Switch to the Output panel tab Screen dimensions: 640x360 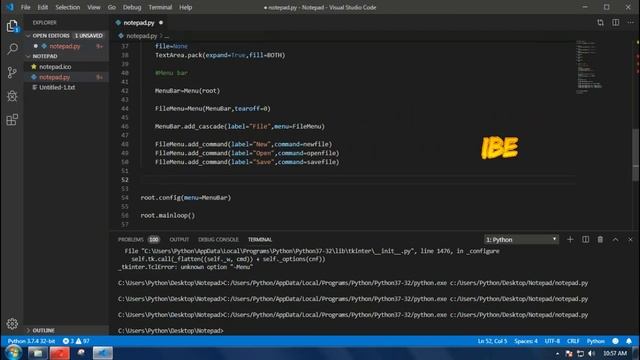(x=179, y=240)
